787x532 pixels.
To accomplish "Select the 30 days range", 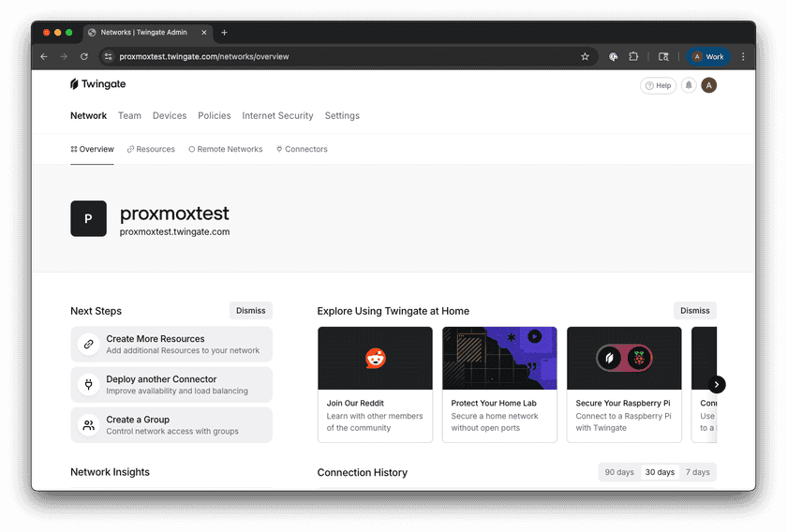I will pos(660,472).
